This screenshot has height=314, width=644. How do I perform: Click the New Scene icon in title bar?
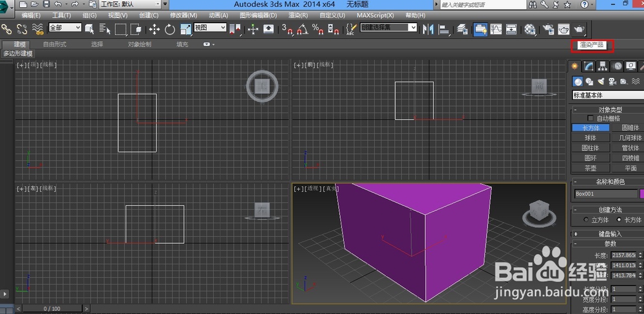[x=23, y=4]
